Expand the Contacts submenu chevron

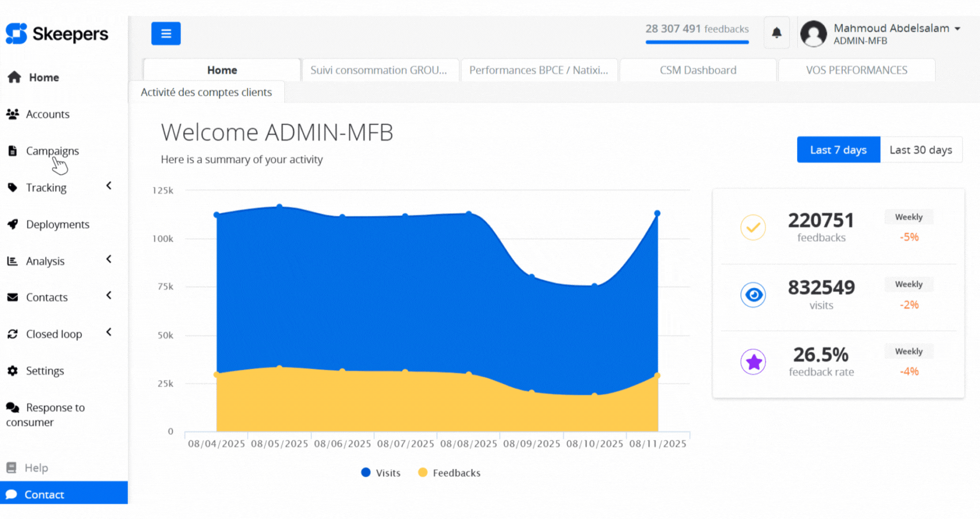pyautogui.click(x=109, y=296)
